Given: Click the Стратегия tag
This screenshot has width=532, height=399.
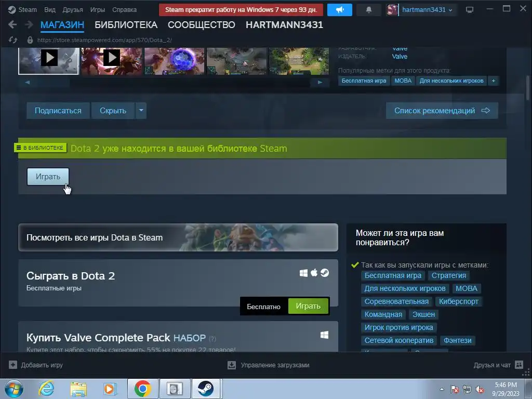Looking at the screenshot, I should [448, 275].
